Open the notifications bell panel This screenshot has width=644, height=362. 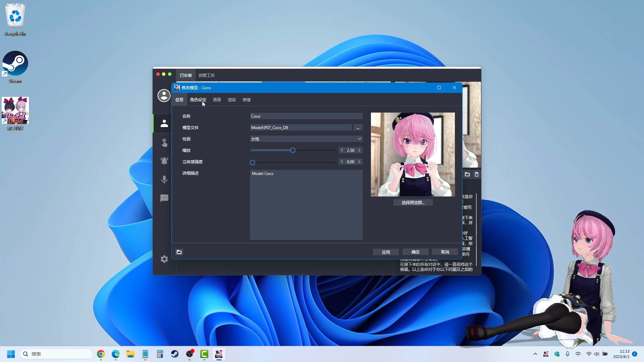tap(164, 161)
